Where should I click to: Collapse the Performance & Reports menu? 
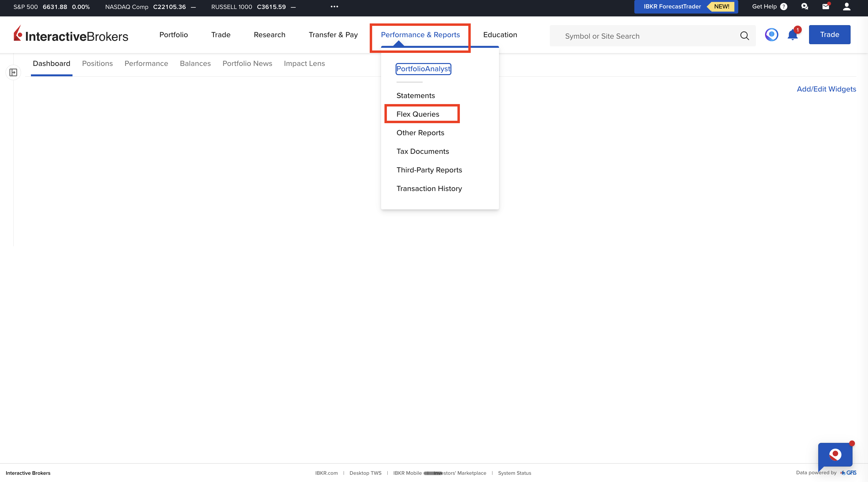pos(420,35)
